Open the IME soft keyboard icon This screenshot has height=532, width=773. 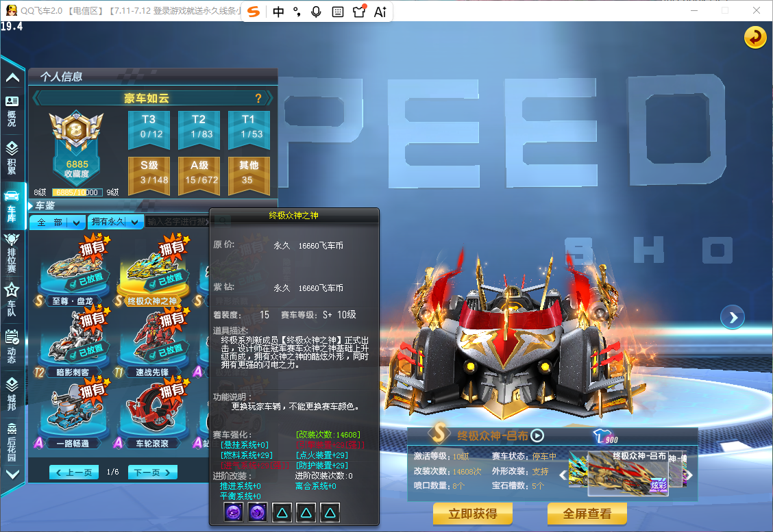[338, 12]
